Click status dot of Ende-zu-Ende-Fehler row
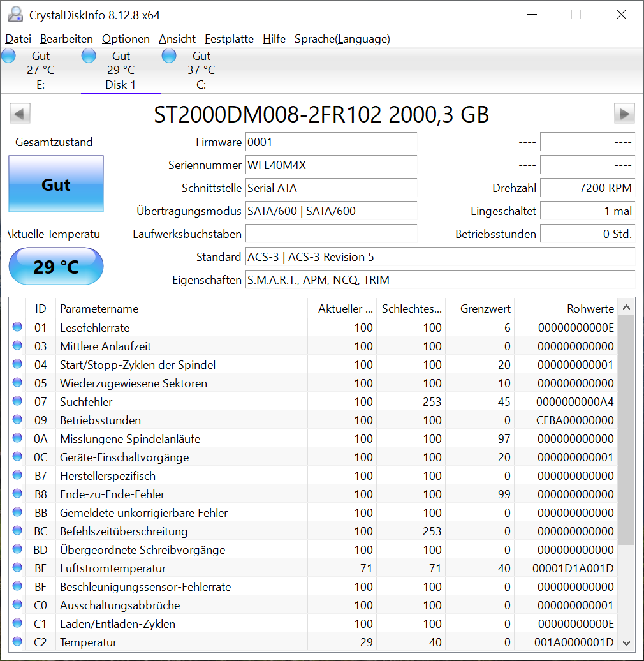The image size is (644, 661). [17, 493]
